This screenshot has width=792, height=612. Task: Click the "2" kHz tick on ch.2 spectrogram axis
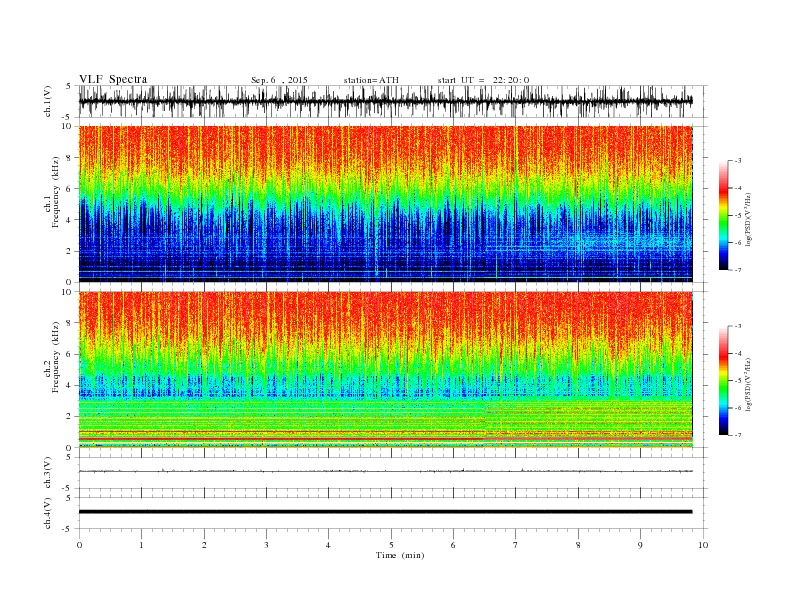69,417
